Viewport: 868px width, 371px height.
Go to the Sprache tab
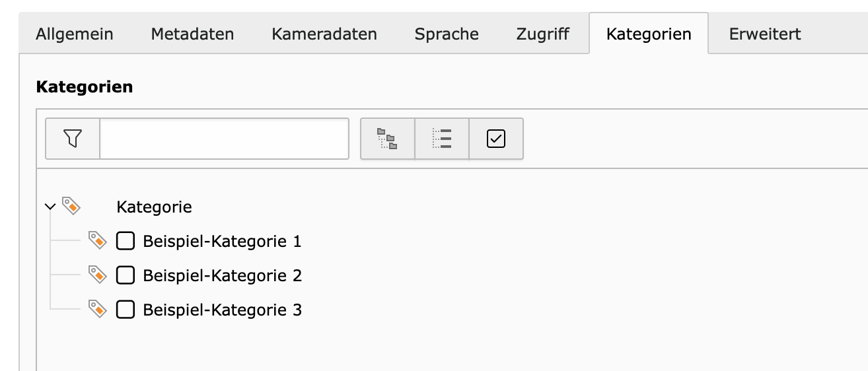447,34
